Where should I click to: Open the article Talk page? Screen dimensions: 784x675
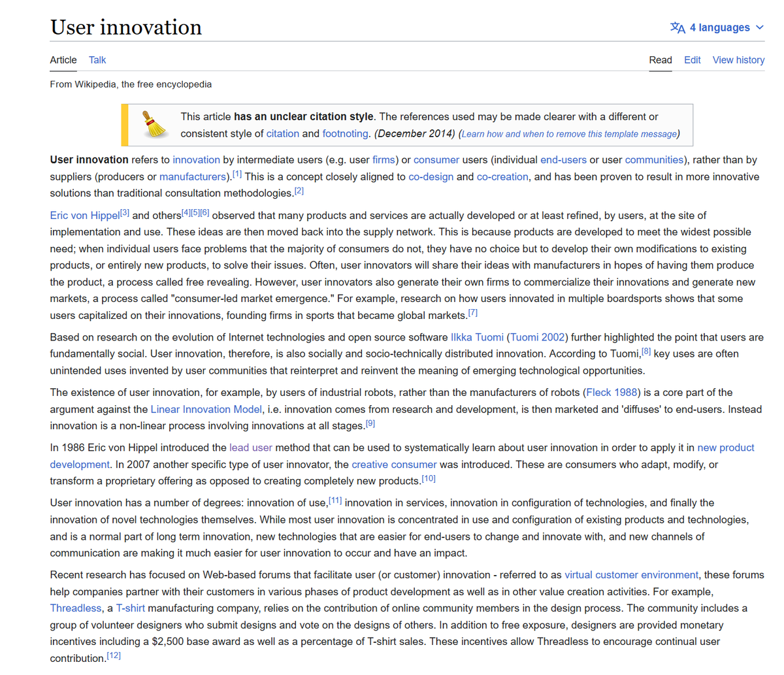(97, 59)
